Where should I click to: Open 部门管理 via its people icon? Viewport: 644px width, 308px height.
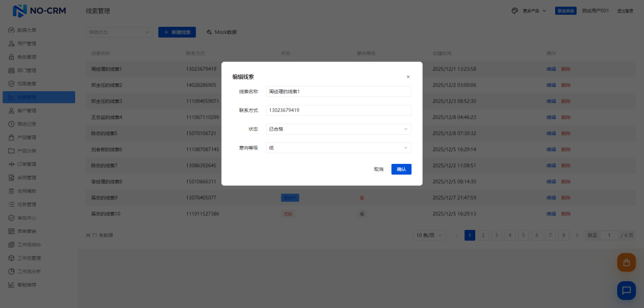pos(11,70)
